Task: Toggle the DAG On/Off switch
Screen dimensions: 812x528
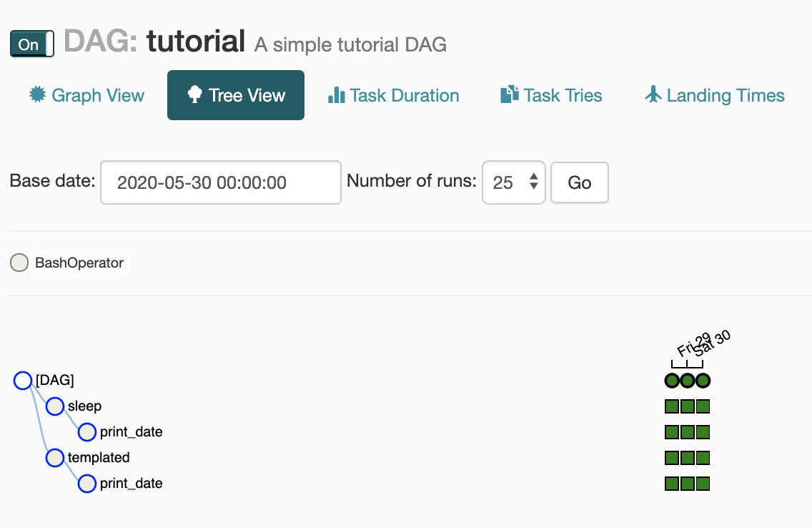Action: (32, 44)
